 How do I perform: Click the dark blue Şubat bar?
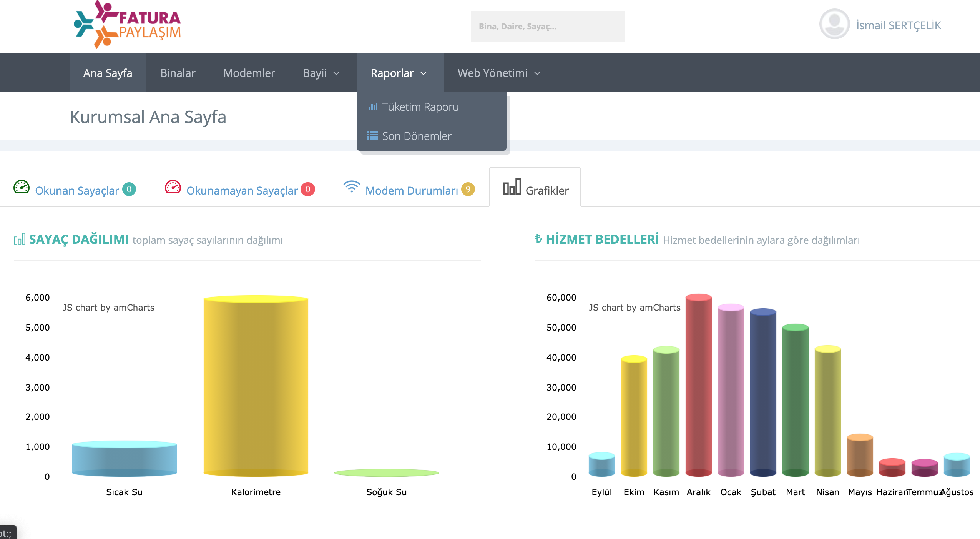point(763,393)
